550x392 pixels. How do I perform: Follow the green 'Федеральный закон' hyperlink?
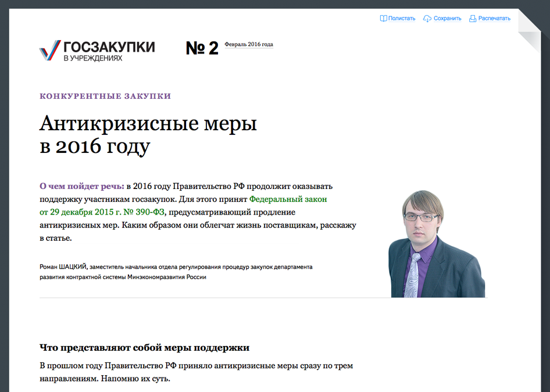pyautogui.click(x=288, y=199)
